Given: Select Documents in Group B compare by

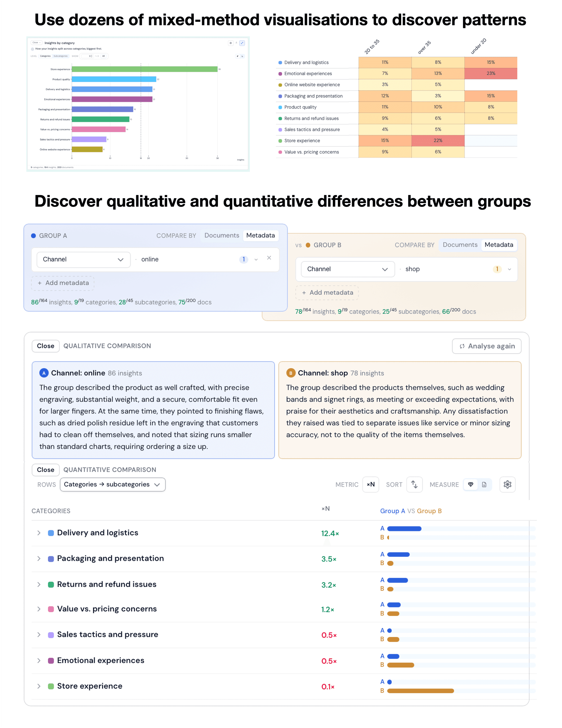Looking at the screenshot, I should (460, 245).
